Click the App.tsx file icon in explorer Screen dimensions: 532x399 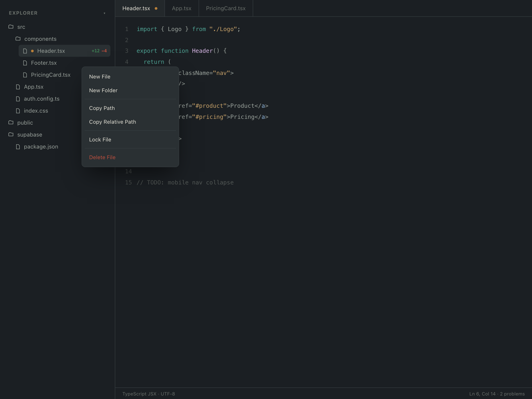18,87
